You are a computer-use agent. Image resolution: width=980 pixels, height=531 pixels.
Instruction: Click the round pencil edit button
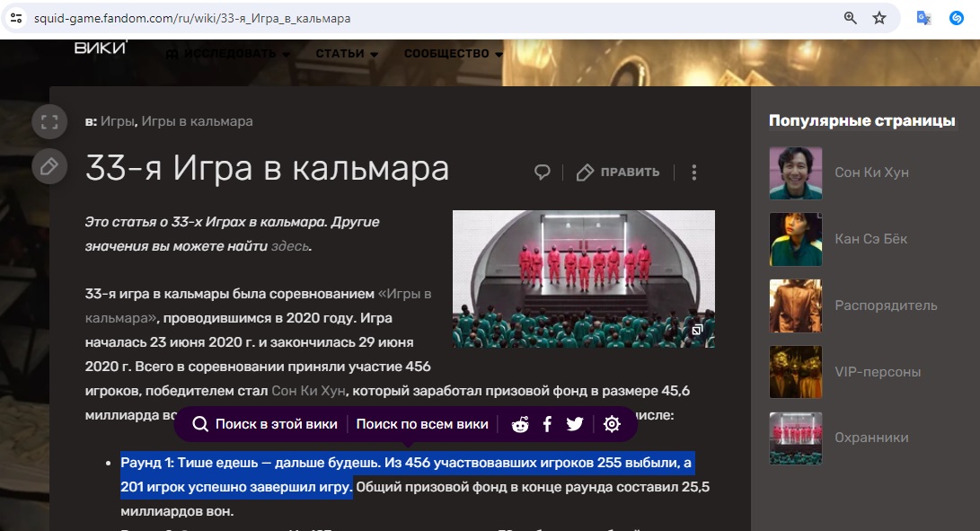coord(49,166)
